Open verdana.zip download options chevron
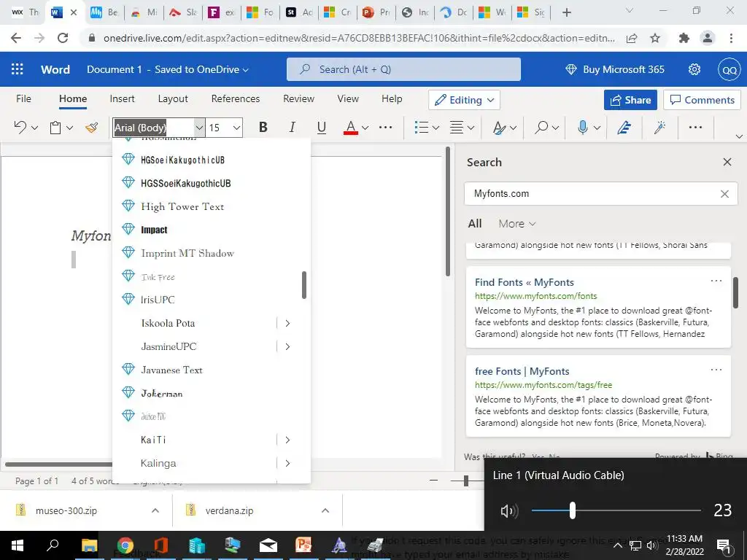 [x=325, y=510]
